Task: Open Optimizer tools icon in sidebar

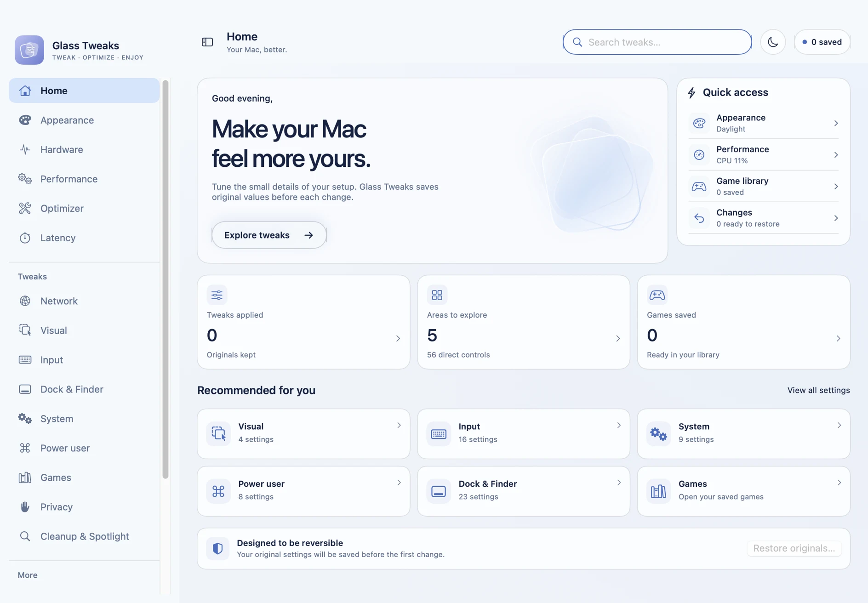Action: click(x=25, y=208)
